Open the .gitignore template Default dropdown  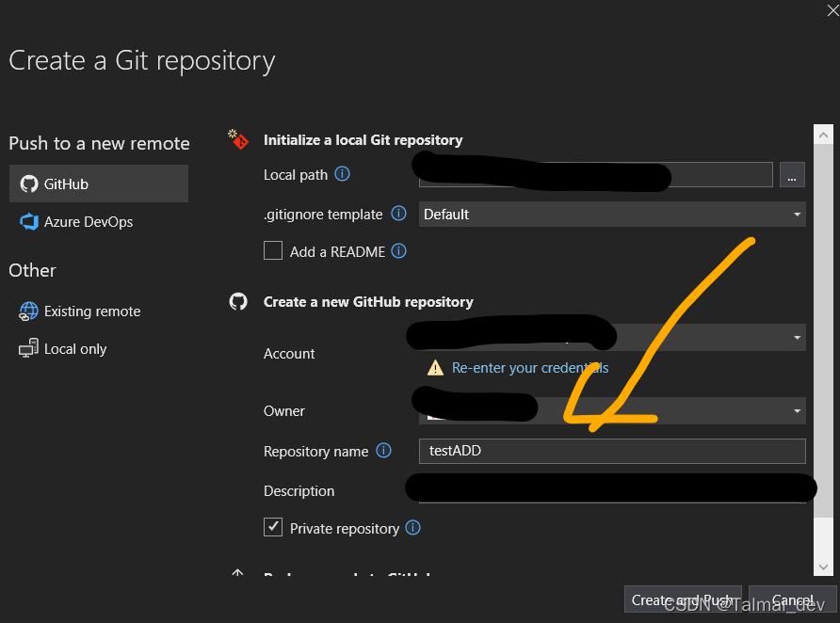612,214
